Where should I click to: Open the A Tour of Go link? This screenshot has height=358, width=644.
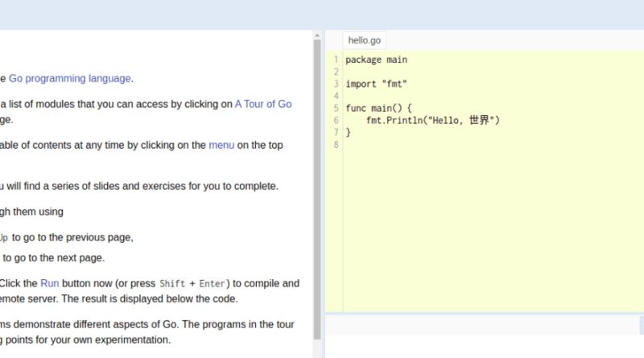263,105
